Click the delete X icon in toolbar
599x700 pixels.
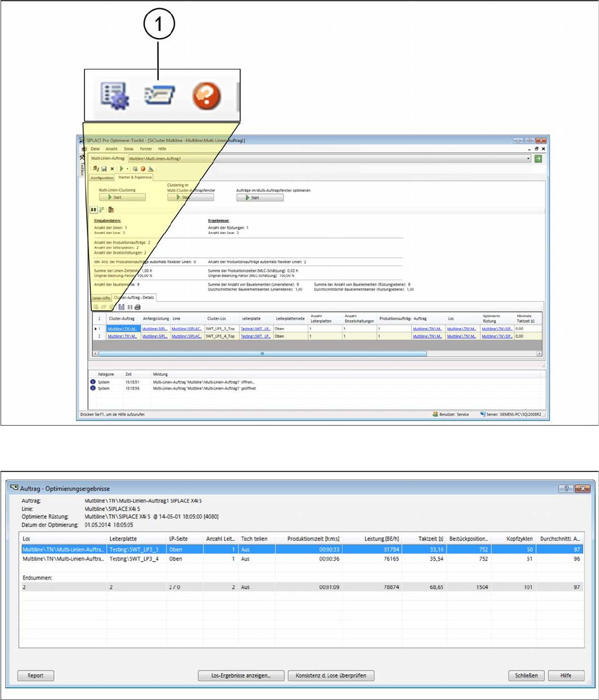coord(112,169)
